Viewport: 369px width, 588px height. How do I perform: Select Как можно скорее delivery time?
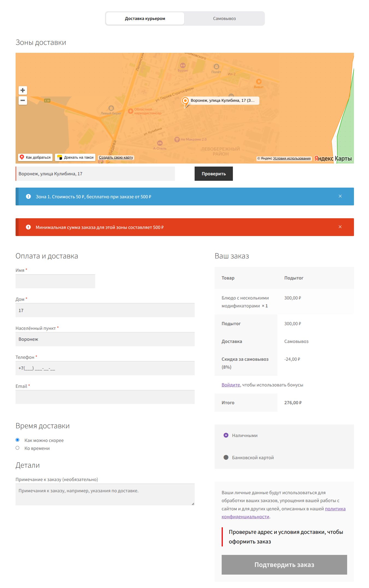point(17,440)
